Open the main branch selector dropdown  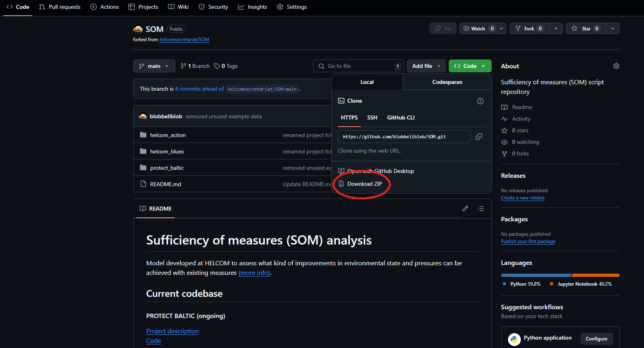(x=154, y=66)
